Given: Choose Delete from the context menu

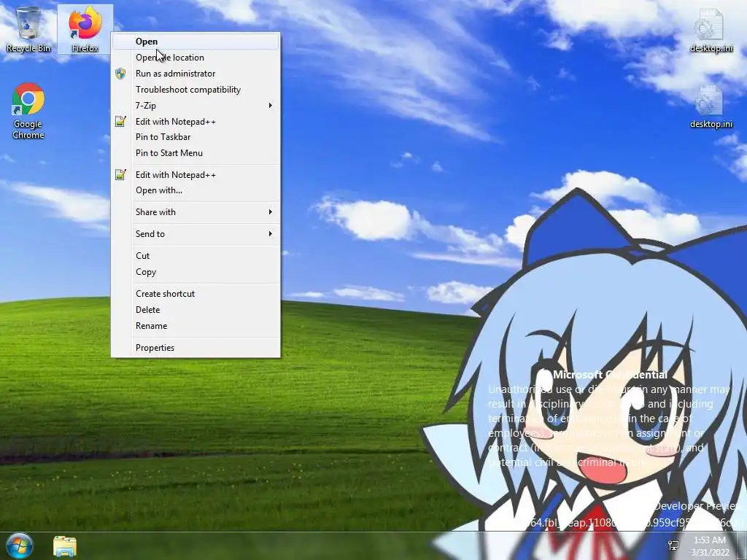Looking at the screenshot, I should pos(196,309).
